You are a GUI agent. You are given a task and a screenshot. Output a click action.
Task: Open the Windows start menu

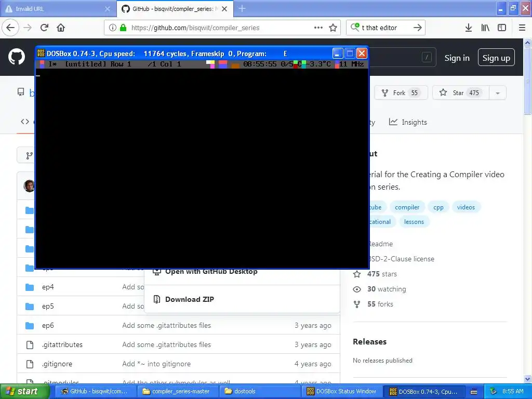coord(24,392)
